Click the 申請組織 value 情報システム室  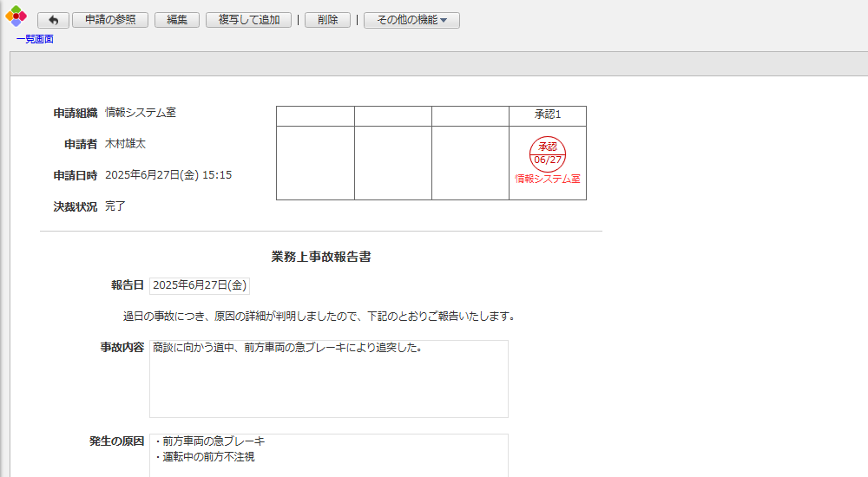pos(141,113)
